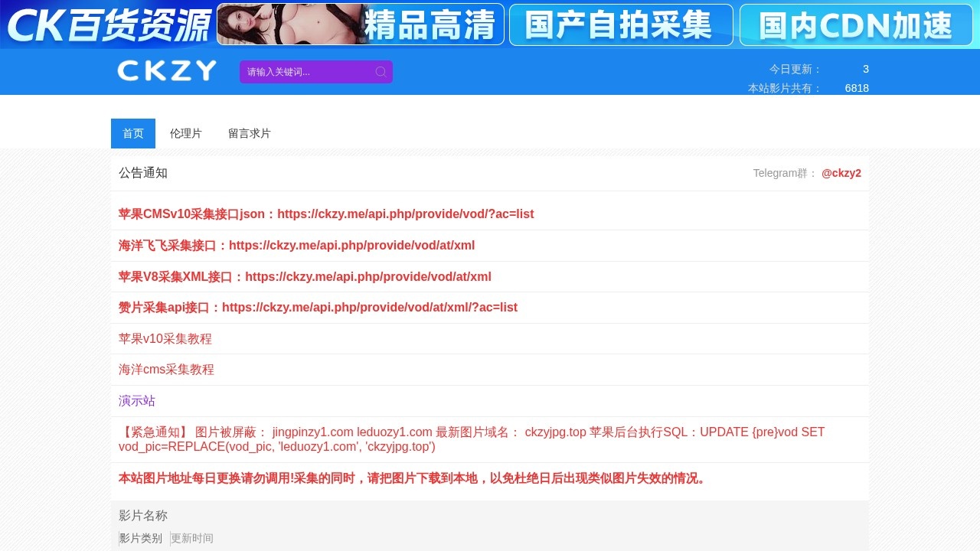Open the @ckzy2 Telegram group link
Viewport: 980px width, 551px height.
click(x=841, y=173)
